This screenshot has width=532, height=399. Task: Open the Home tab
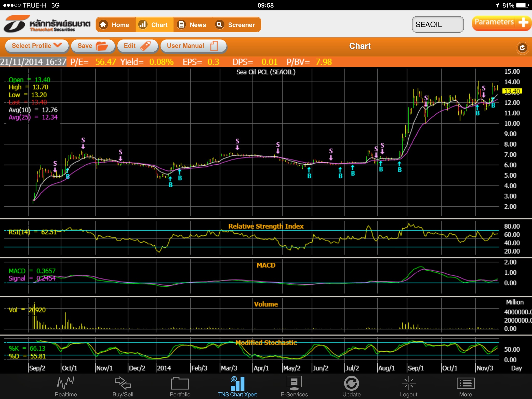coord(116,25)
